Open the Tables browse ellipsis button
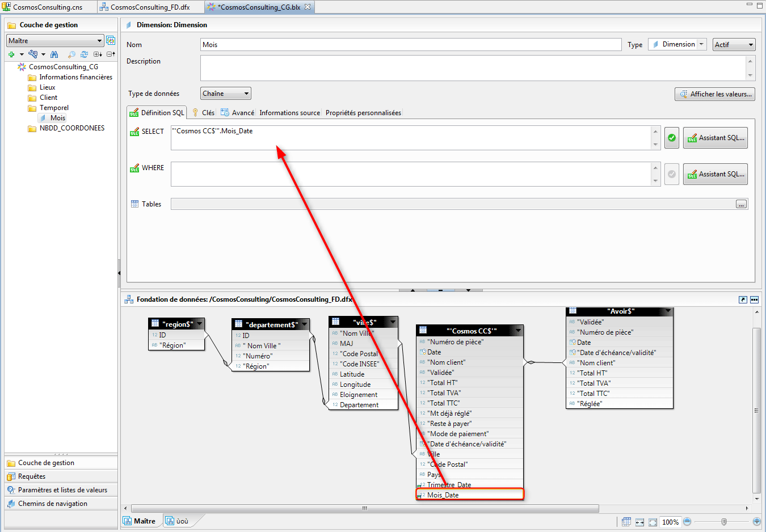This screenshot has width=766, height=532. coord(741,204)
